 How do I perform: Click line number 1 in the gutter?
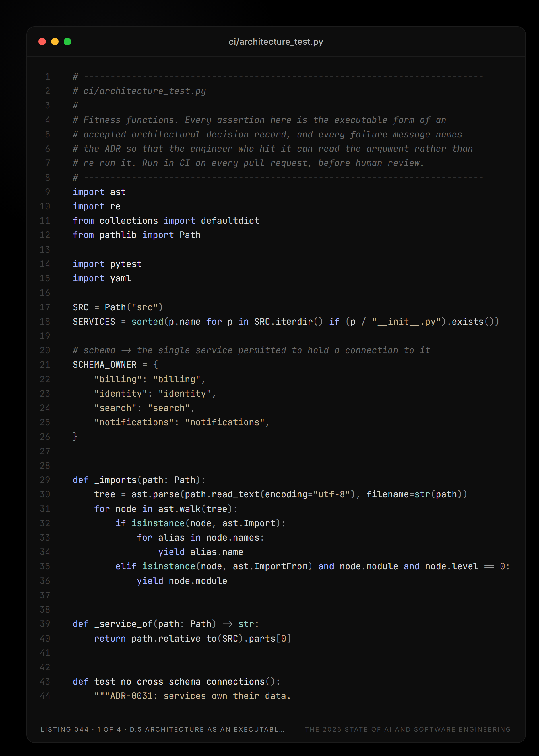(x=47, y=77)
